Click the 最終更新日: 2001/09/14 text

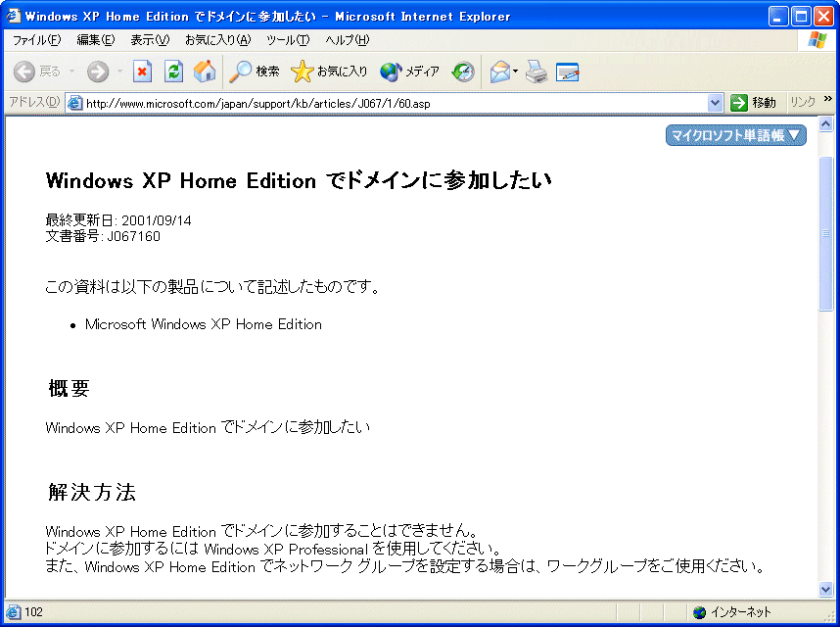[117, 220]
